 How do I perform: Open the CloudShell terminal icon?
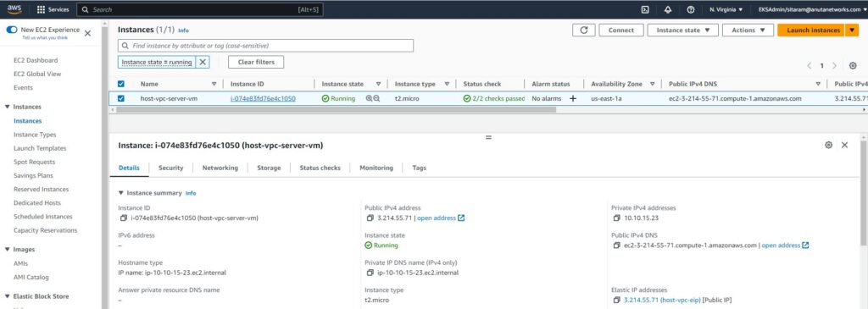[x=645, y=9]
